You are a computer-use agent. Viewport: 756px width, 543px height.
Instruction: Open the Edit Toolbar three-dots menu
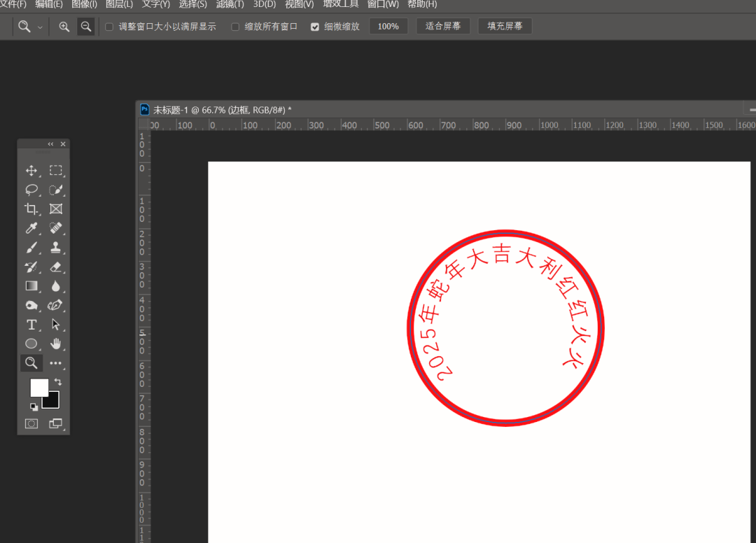(x=56, y=363)
